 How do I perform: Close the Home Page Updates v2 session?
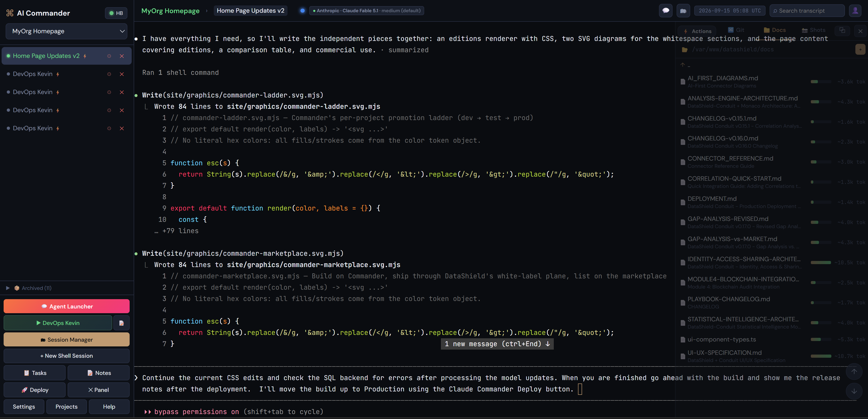(x=122, y=56)
